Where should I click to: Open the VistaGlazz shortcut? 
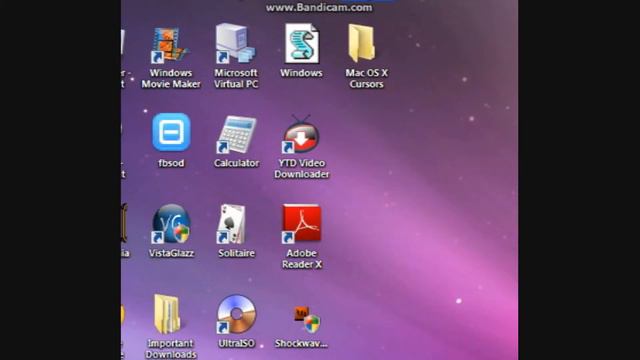(171, 224)
